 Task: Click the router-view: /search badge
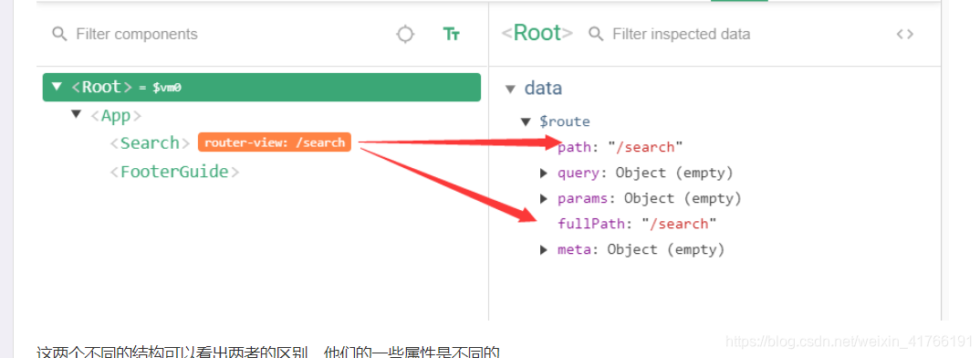point(275,142)
